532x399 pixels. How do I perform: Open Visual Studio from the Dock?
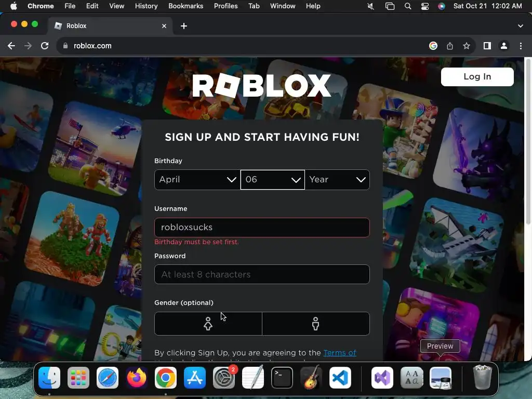(x=382, y=378)
